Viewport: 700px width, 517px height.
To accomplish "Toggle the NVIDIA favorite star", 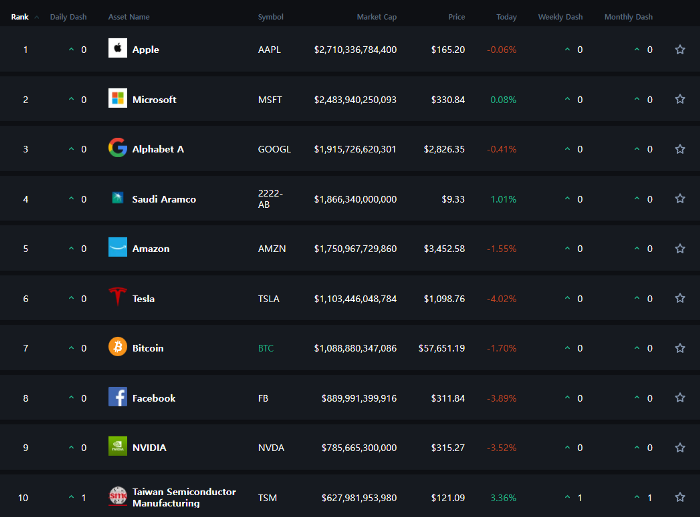I will (680, 448).
